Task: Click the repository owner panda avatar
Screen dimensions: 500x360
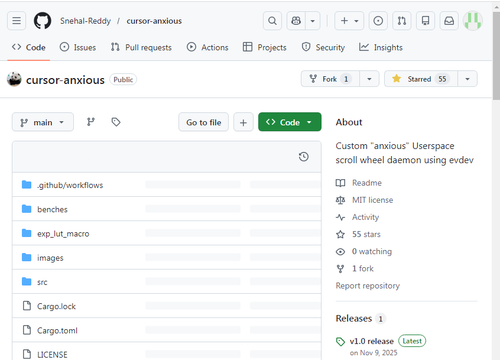Action: pyautogui.click(x=14, y=79)
